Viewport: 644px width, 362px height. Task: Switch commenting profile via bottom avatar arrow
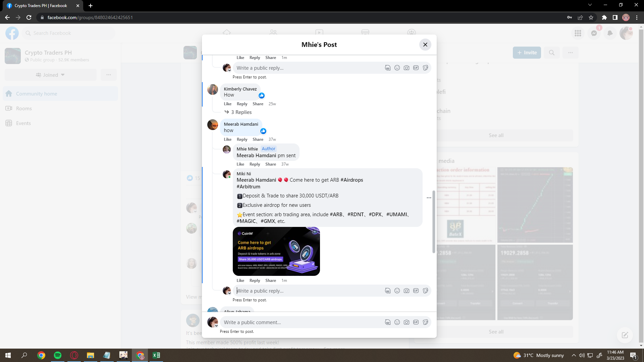(x=216, y=326)
